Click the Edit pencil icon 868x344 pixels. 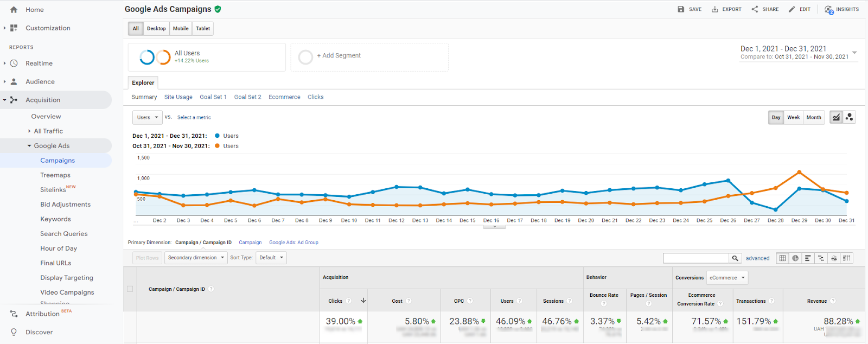(x=792, y=9)
